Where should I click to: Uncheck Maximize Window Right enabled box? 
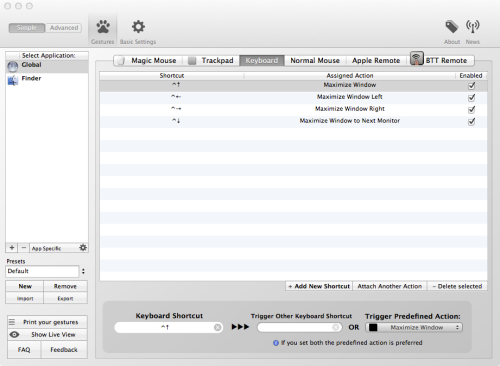tap(471, 110)
